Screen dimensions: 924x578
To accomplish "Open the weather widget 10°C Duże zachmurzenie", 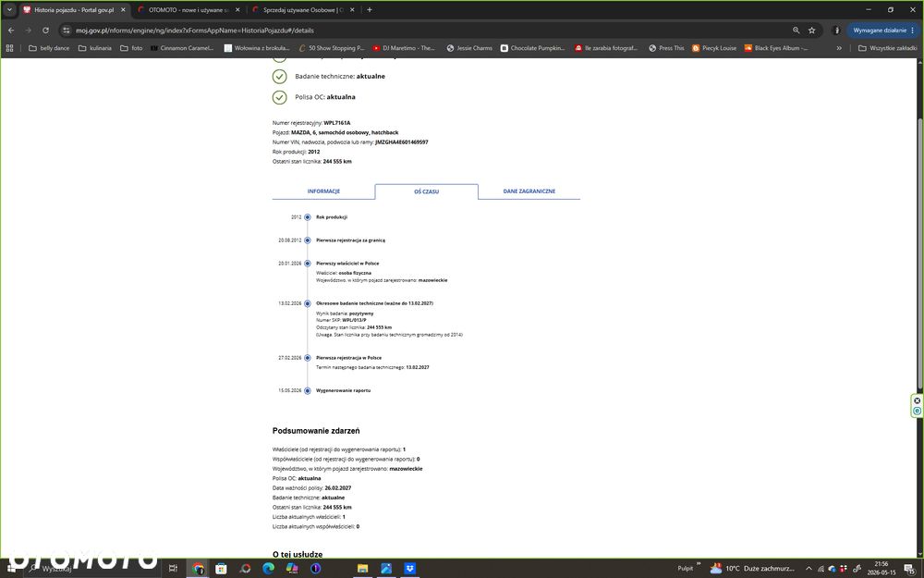I will tap(752, 569).
